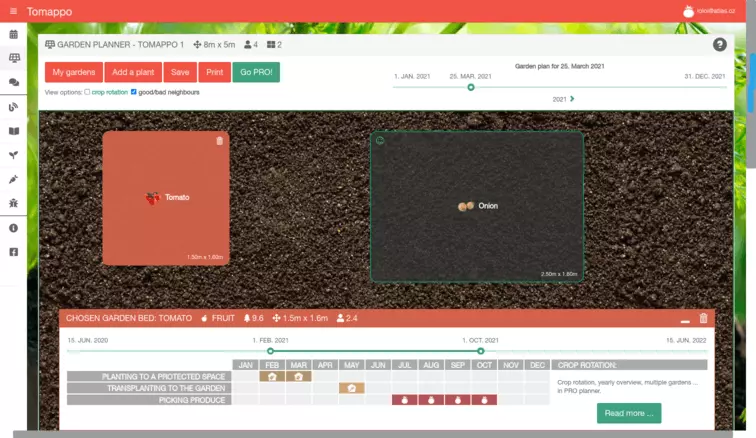Click Read more about crop rotation
756x438 pixels.
click(x=628, y=413)
